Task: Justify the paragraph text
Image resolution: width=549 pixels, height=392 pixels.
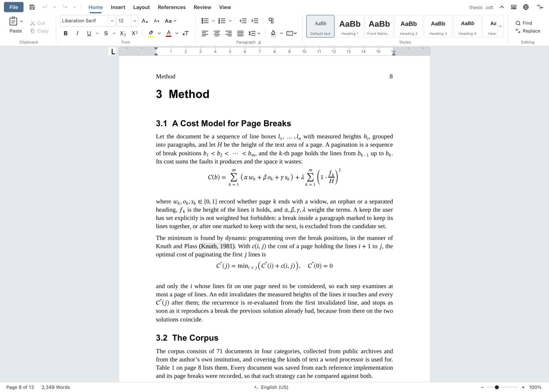Action: [x=240, y=33]
